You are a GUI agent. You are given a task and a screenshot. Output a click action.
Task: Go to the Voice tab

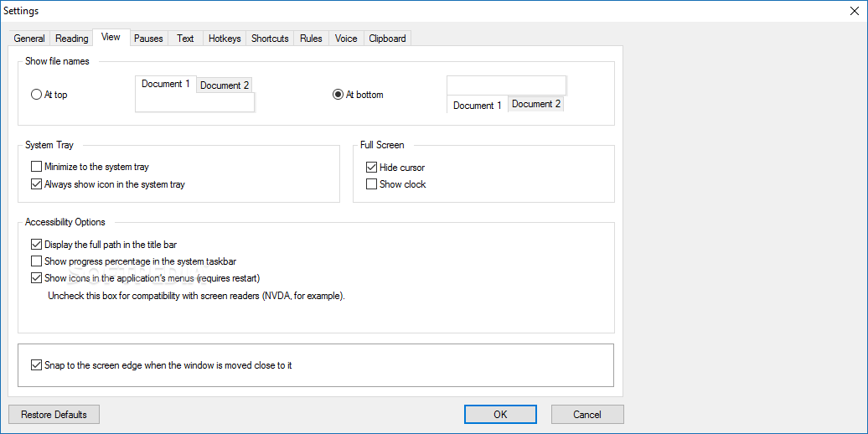(346, 39)
